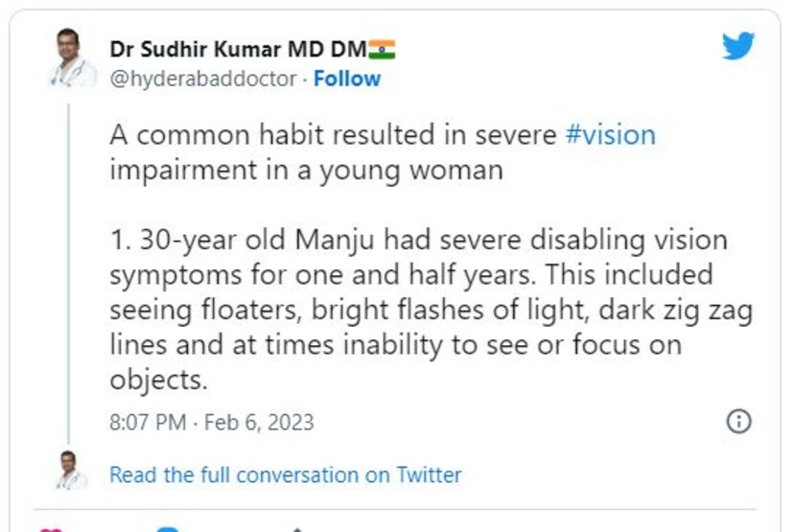Open the 8:07 PM · Feb 6, 2023 timestamp

pos(211,422)
